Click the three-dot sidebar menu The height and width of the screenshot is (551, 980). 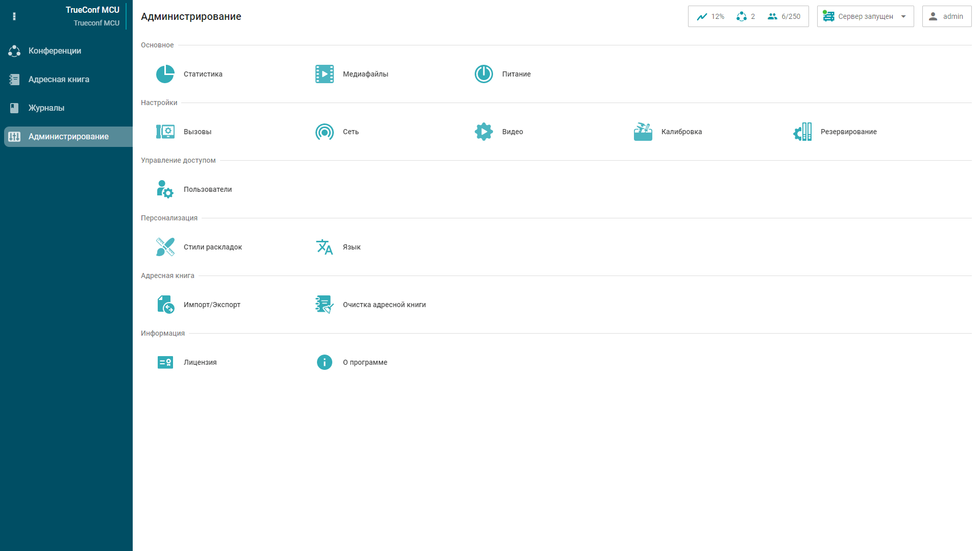coord(14,16)
